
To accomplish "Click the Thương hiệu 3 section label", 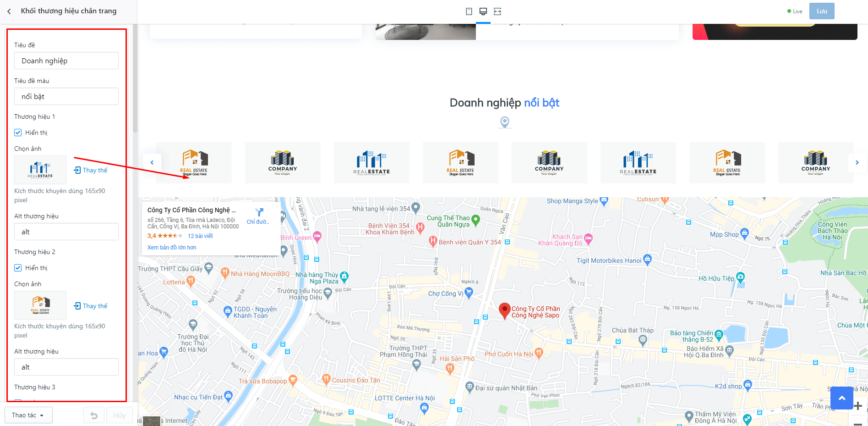I will pyautogui.click(x=35, y=387).
